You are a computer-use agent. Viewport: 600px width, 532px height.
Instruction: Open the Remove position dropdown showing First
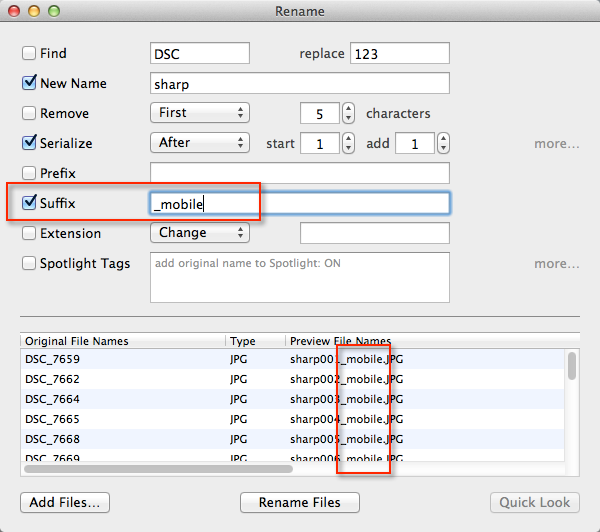coord(199,113)
